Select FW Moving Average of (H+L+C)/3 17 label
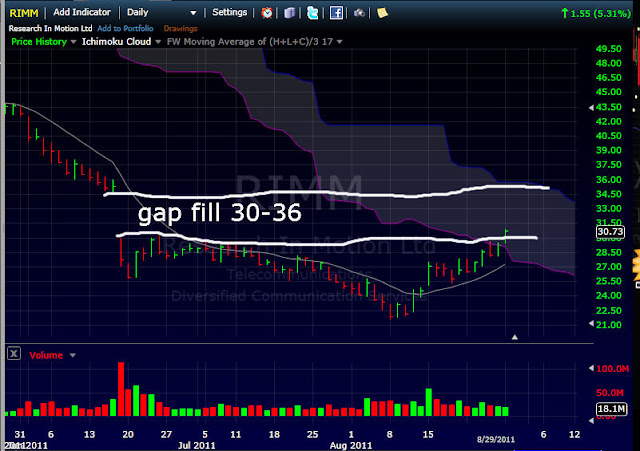This screenshot has height=451, width=640. coord(250,42)
